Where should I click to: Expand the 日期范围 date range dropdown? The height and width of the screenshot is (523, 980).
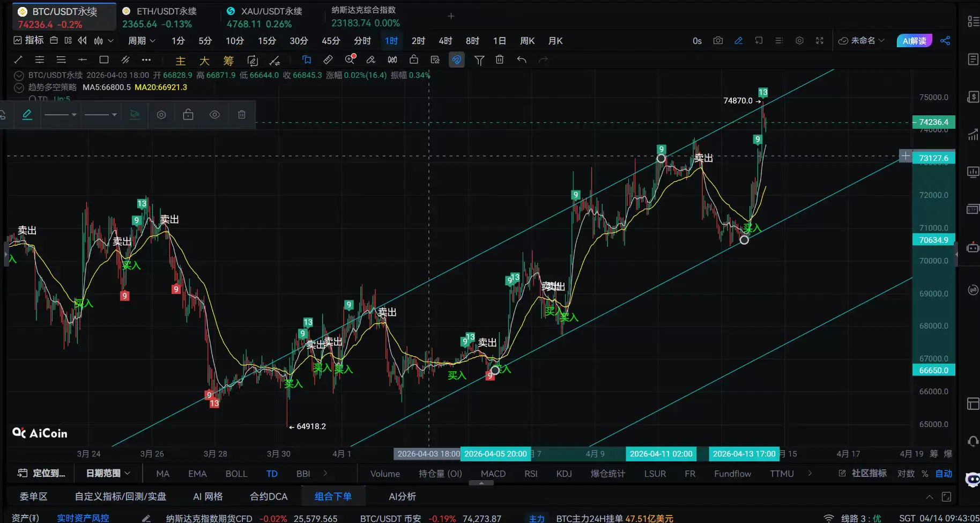108,473
